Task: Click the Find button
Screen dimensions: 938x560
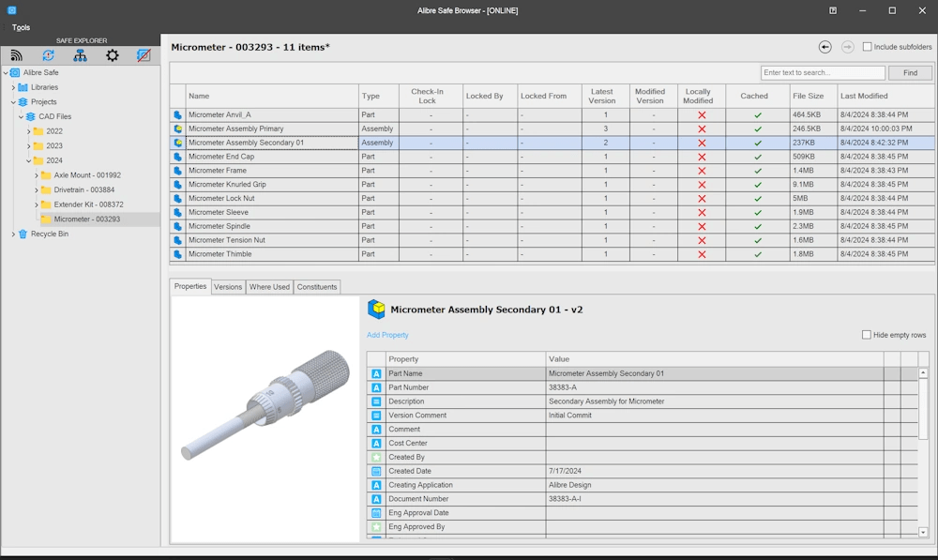Action: [910, 73]
